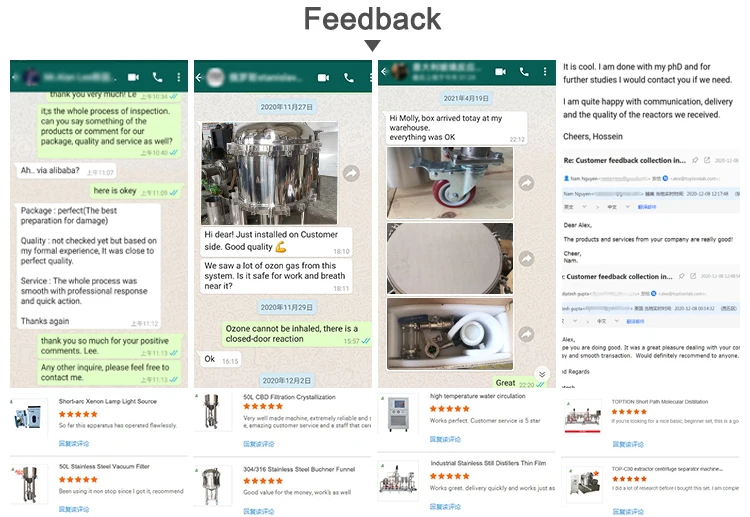The width and height of the screenshot is (750, 517).
Task: Open three-dot menu in third chat header
Action: click(545, 72)
